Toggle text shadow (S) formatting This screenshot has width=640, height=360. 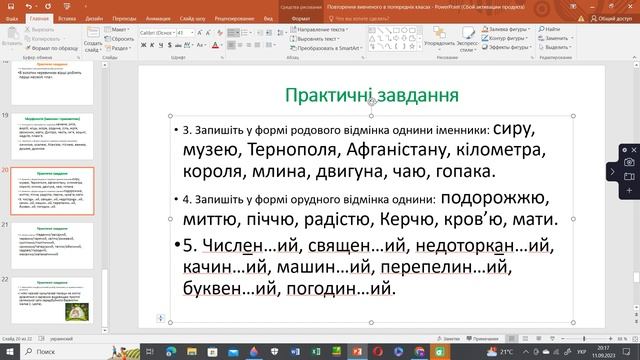point(169,45)
